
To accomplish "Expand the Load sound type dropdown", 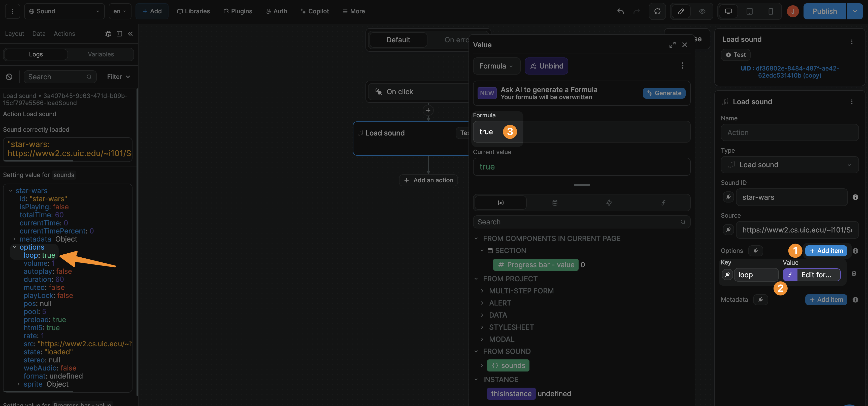I will 849,165.
